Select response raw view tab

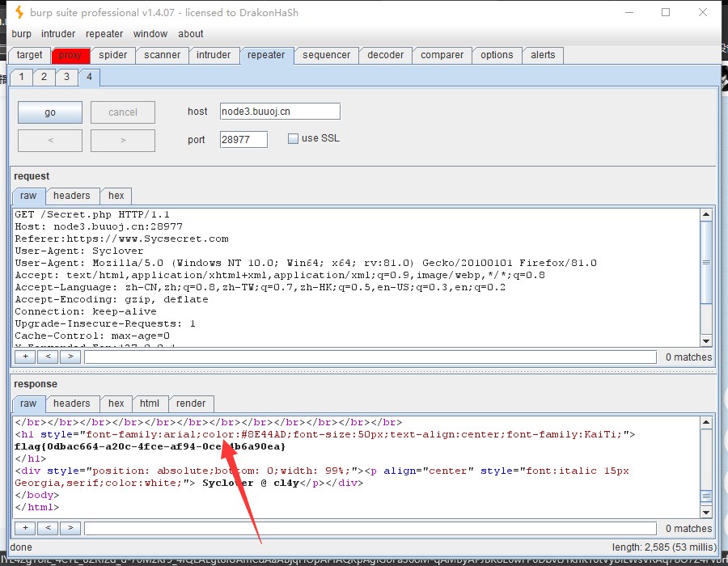coord(28,403)
